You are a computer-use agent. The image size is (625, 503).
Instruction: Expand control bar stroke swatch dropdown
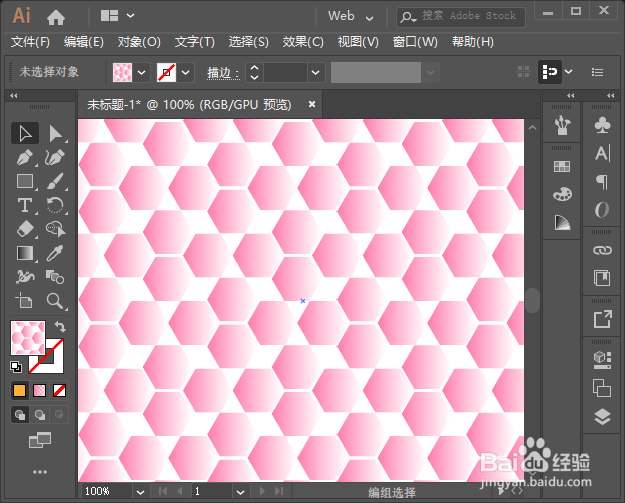tap(185, 73)
